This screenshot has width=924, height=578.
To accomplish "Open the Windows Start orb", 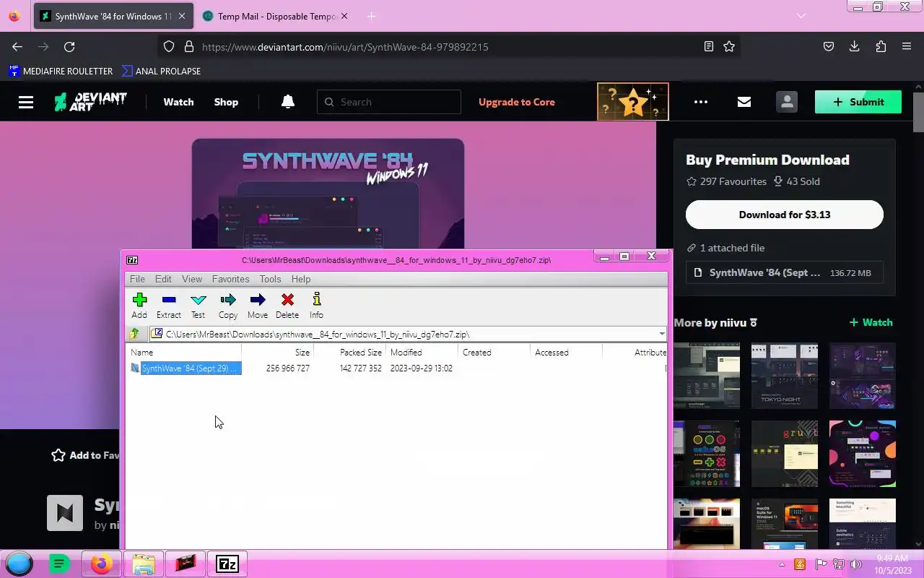I will click(x=19, y=564).
